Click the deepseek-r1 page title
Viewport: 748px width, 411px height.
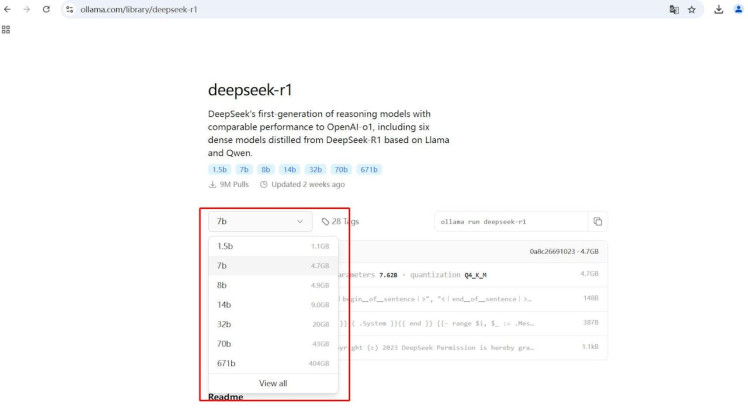click(x=250, y=90)
